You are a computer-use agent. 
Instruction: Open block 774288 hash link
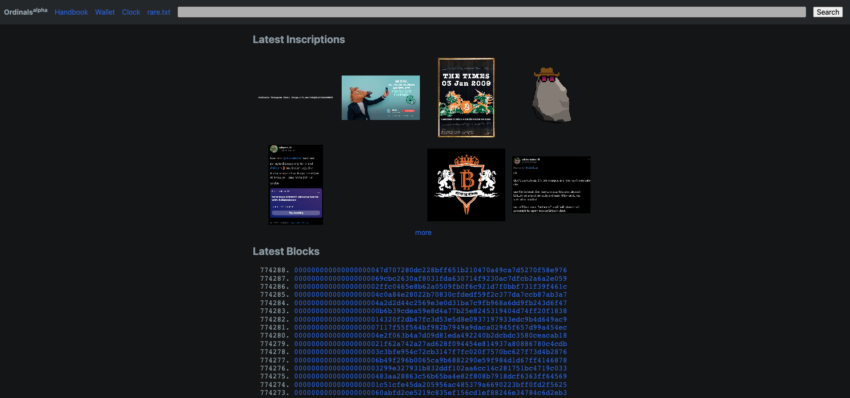(430, 270)
